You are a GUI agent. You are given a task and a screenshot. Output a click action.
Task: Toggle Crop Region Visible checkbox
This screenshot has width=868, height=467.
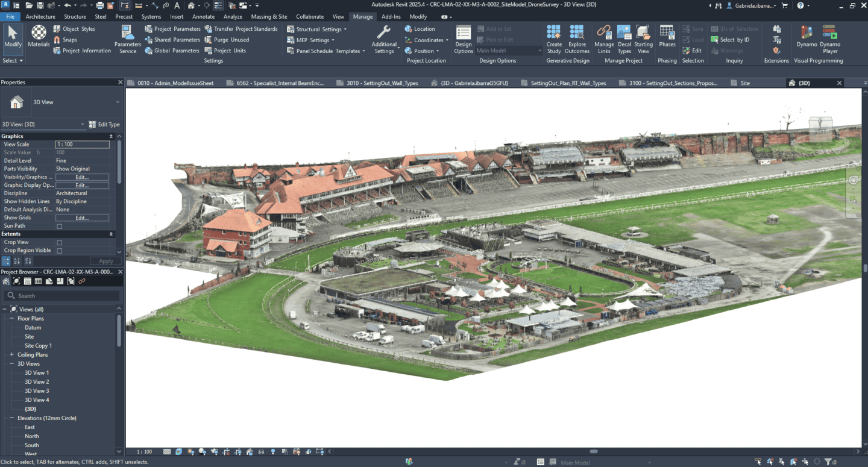click(x=59, y=251)
